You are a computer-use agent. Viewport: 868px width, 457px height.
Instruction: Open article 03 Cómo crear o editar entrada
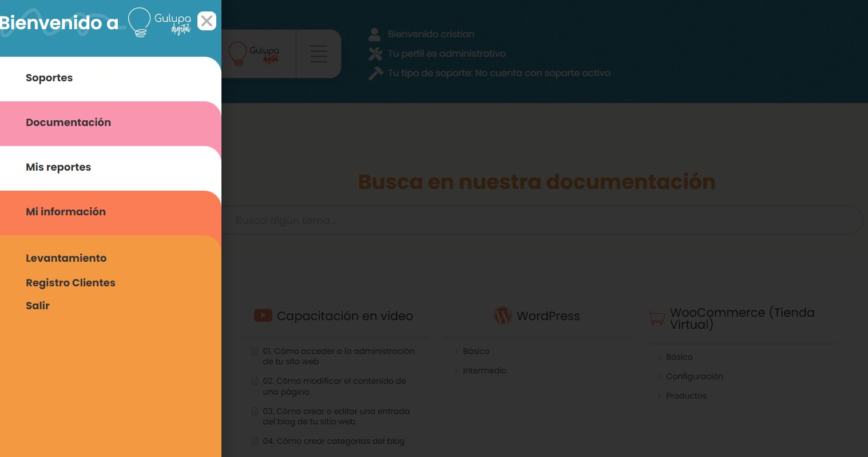click(336, 416)
